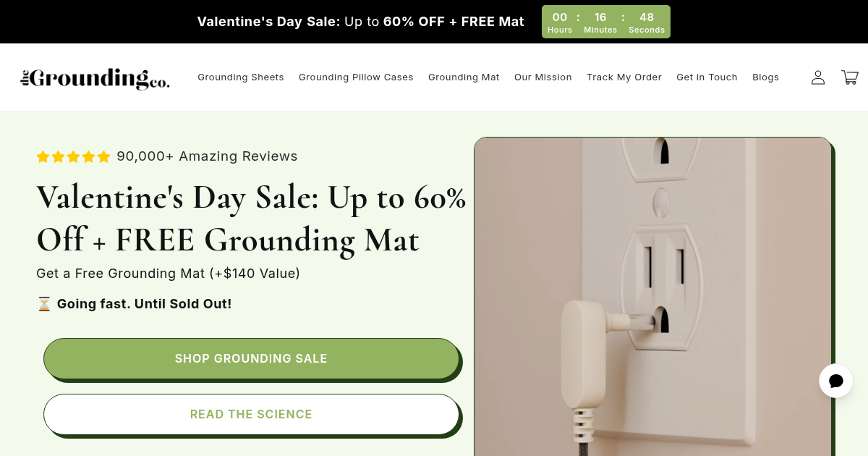Click the Free Grounding Mat subheading
The height and width of the screenshot is (456, 868).
click(x=168, y=274)
